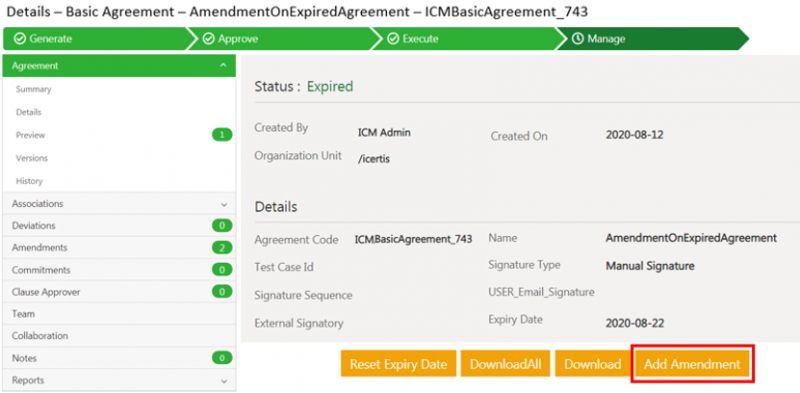Click the USER_Email_Signature label
The height and width of the screenshot is (393, 800).
pos(541,292)
